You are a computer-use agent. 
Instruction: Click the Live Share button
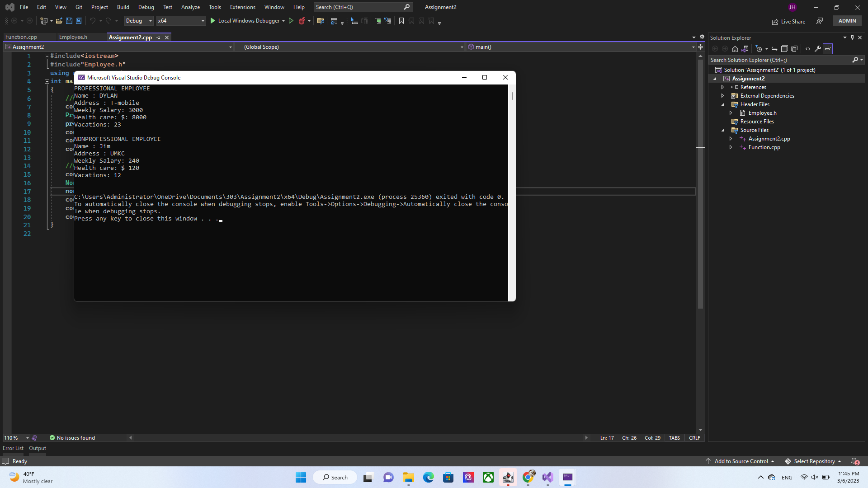pyautogui.click(x=788, y=21)
